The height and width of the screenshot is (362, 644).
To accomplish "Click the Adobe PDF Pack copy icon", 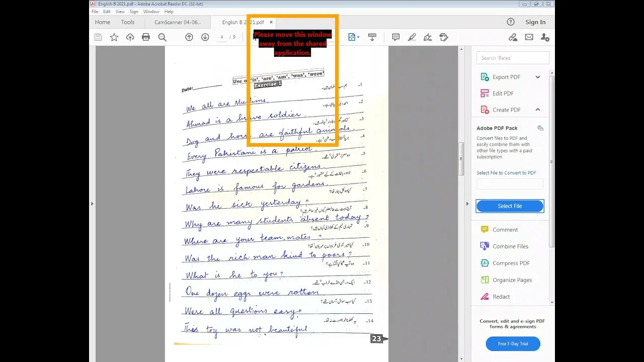I will [540, 128].
